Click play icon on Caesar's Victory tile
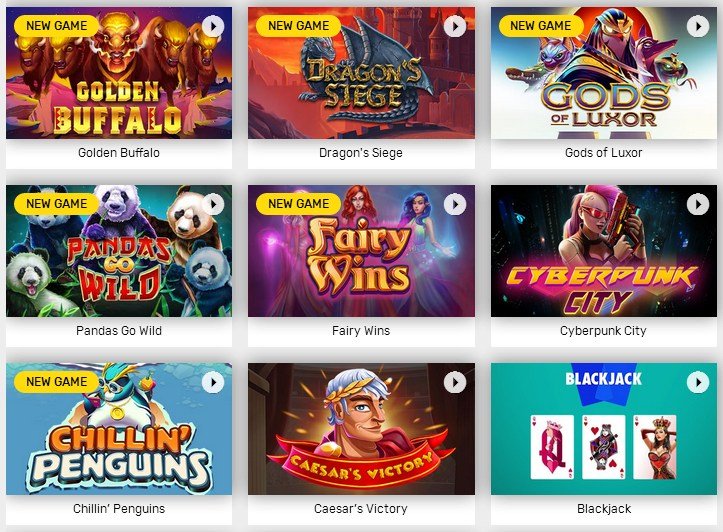 455,382
